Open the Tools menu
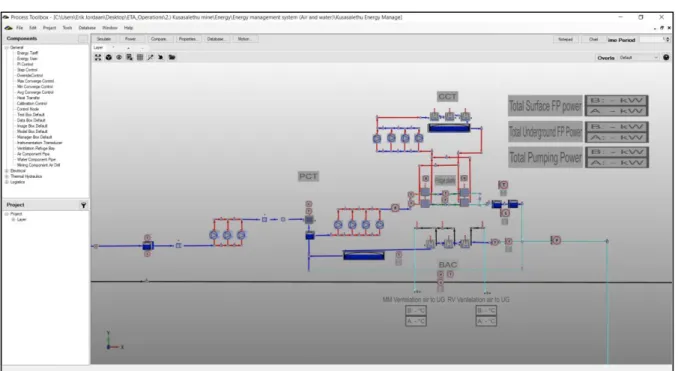Viewport: 678px width, 371px height. pos(67,28)
